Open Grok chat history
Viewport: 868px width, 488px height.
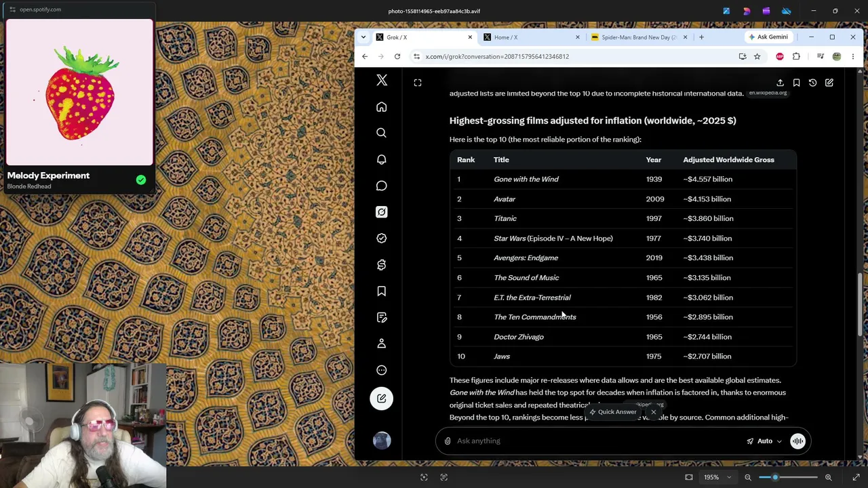[812, 83]
